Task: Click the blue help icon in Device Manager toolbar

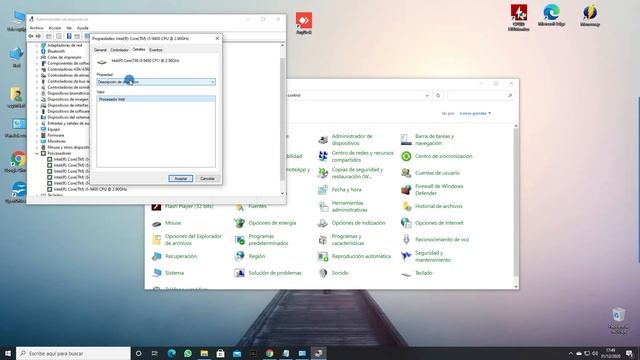Action: [x=69, y=36]
